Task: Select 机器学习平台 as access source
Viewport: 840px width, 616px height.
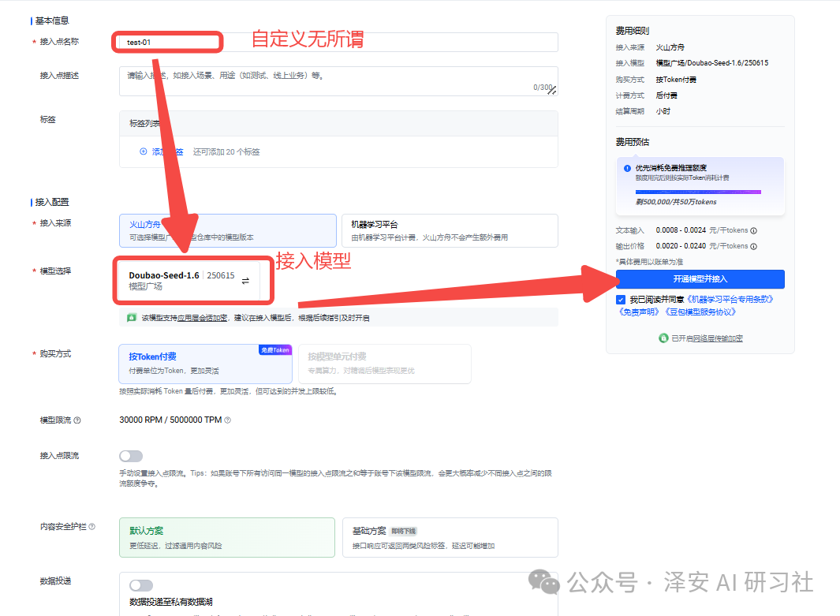Action: coord(450,231)
